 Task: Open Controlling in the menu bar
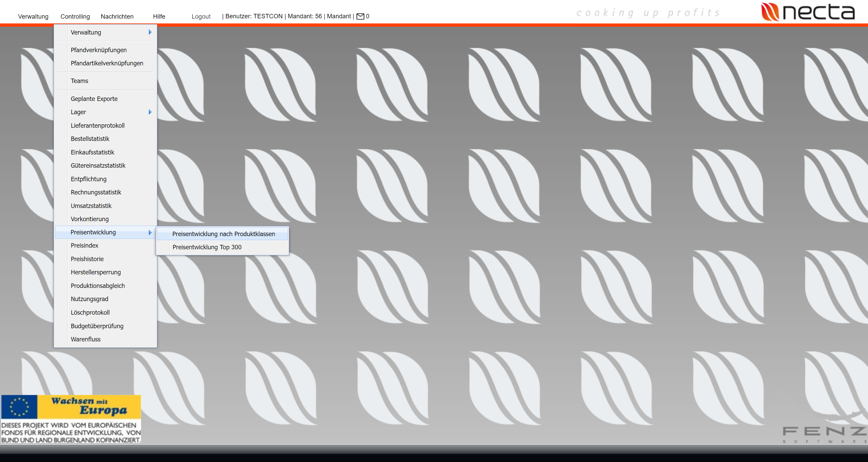click(x=75, y=16)
